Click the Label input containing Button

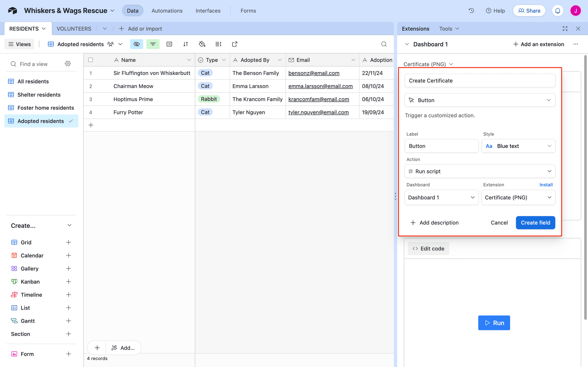(441, 146)
